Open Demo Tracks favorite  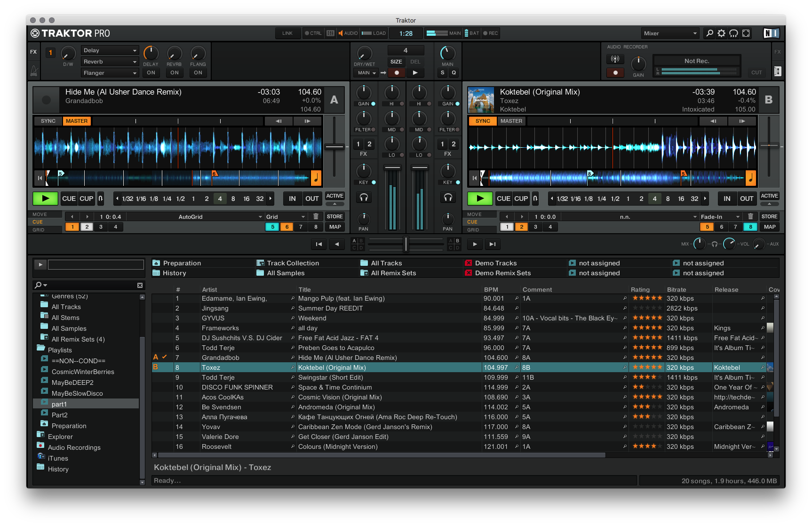click(496, 263)
